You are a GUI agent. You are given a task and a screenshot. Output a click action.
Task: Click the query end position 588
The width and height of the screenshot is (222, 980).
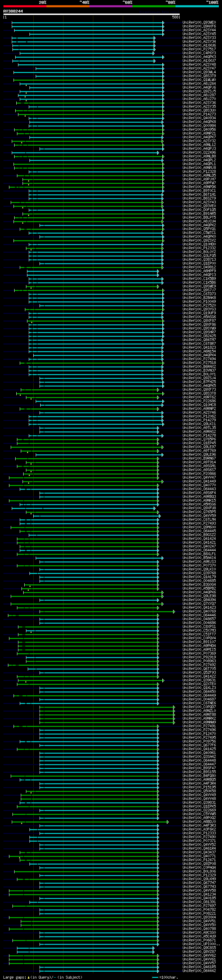[175, 17]
